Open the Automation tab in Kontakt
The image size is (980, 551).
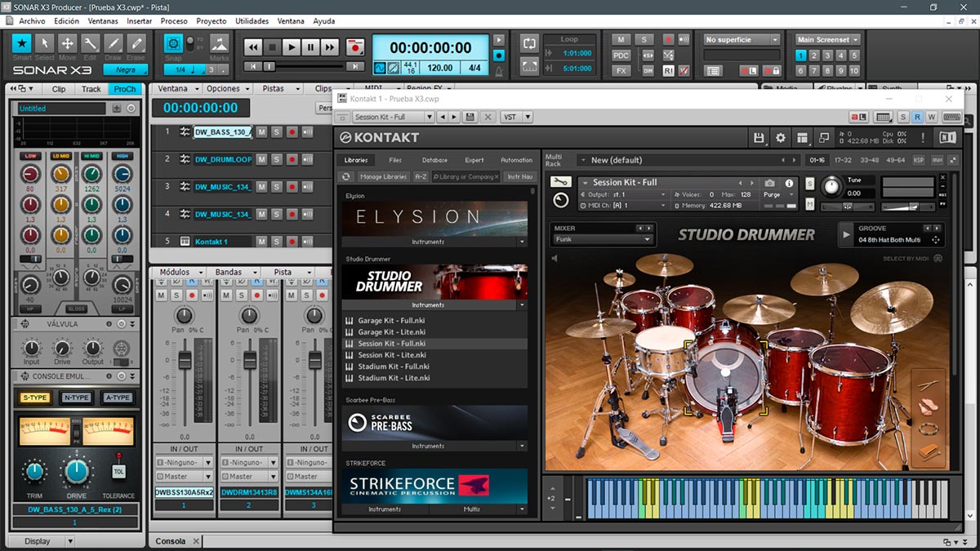(x=516, y=160)
